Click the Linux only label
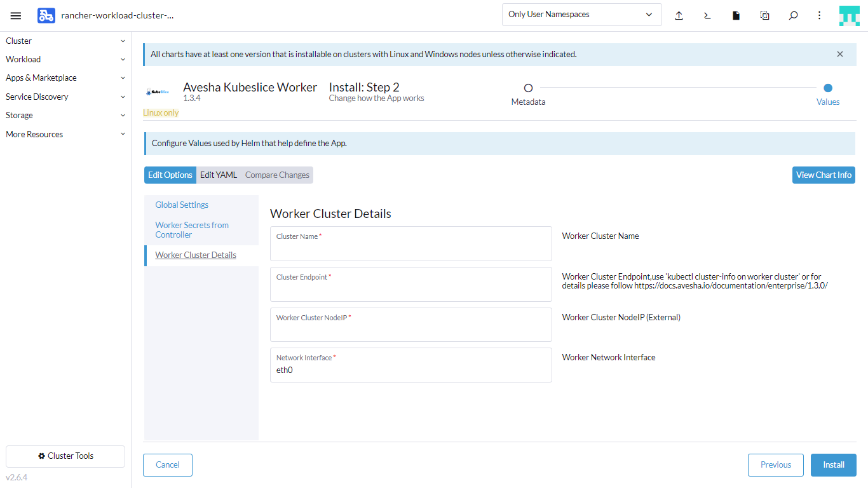This screenshot has width=868, height=488. click(x=161, y=113)
